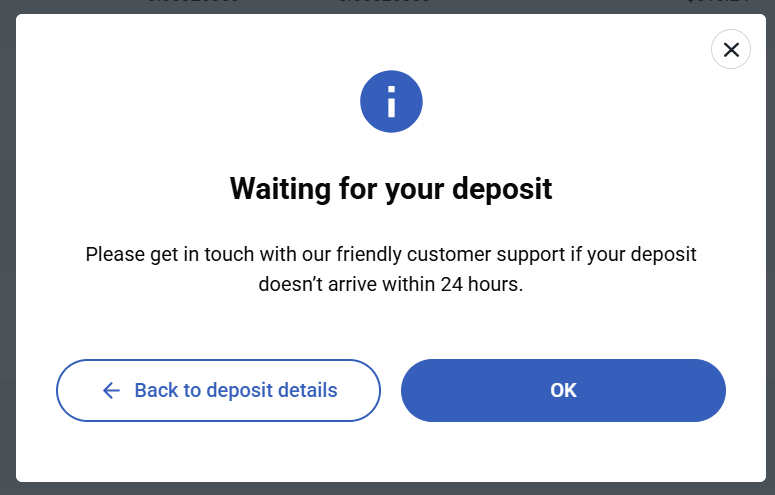This screenshot has height=495, width=775.
Task: Close the dialog with the X button
Action: 730,49
